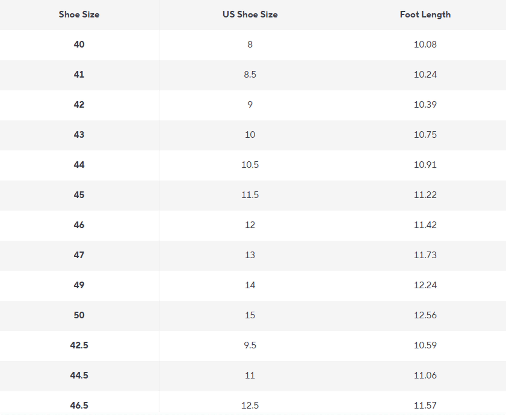
Task: Click the US size 9 cell
Action: coord(250,105)
